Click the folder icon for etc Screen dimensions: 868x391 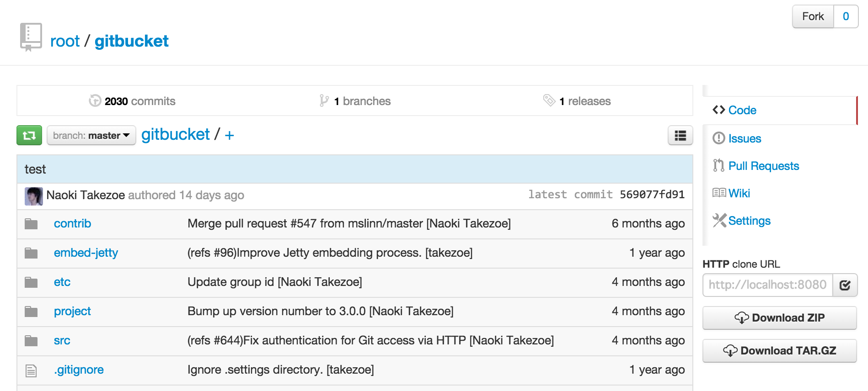[31, 282]
